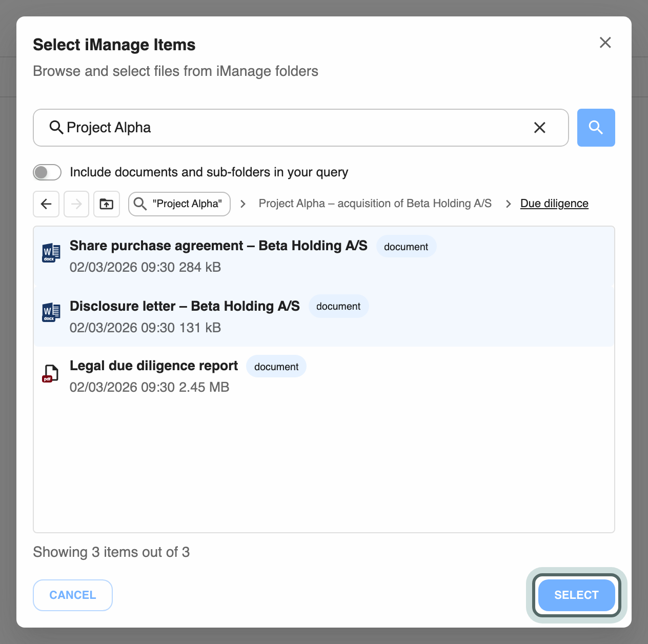The width and height of the screenshot is (648, 644).
Task: Click the Word icon for Disclosure letter
Action: 51,312
